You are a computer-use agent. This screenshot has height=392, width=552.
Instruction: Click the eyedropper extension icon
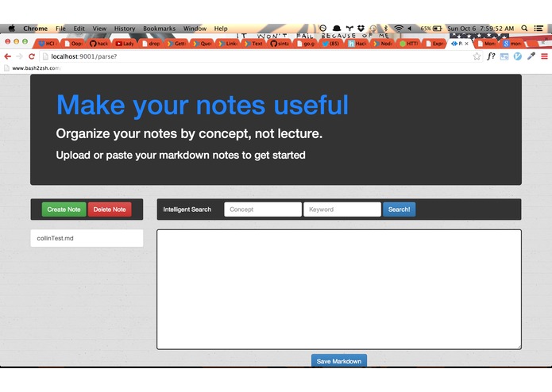point(531,56)
